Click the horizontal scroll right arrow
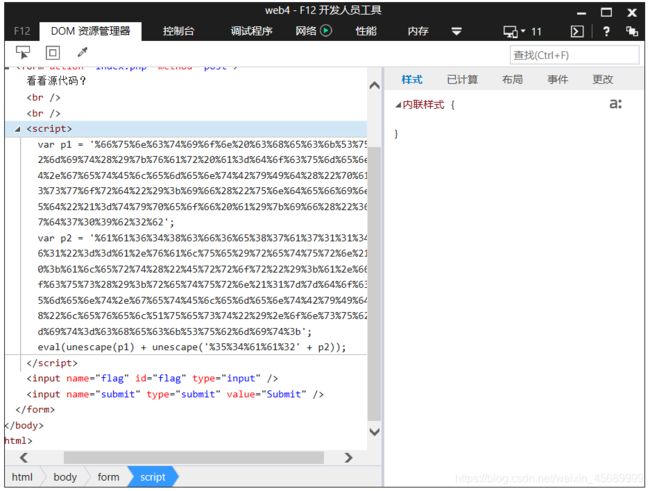Viewport: 650px width, 491px height. 348,457
